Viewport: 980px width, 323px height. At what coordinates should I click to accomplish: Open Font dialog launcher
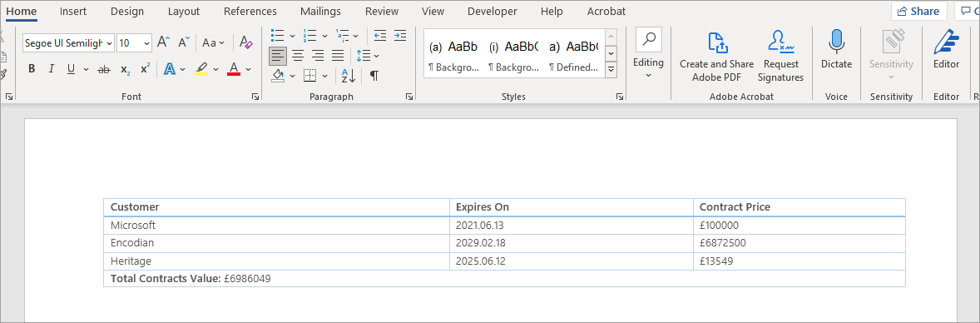click(255, 97)
